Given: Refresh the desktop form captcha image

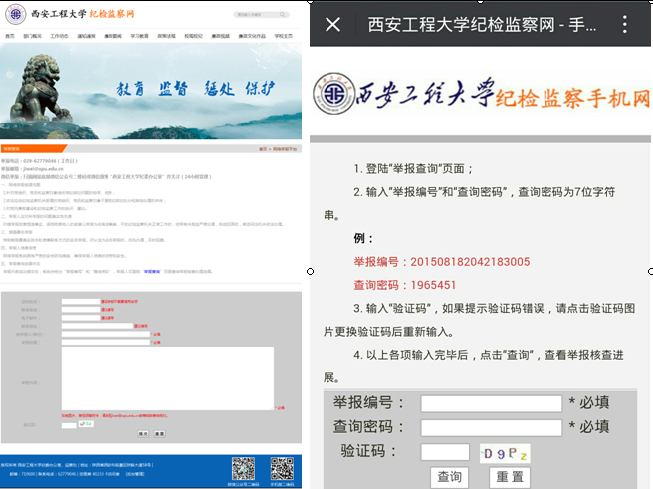Looking at the screenshot, I should [x=86, y=424].
